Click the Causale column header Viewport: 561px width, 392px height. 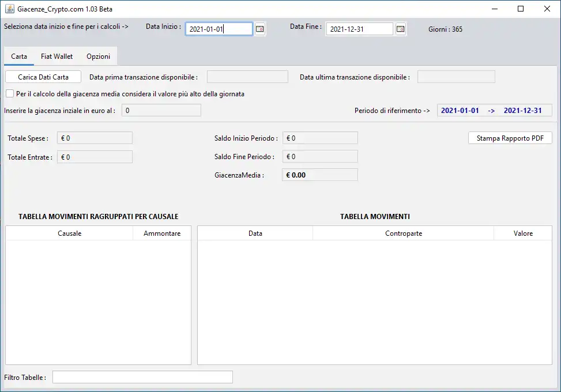69,233
